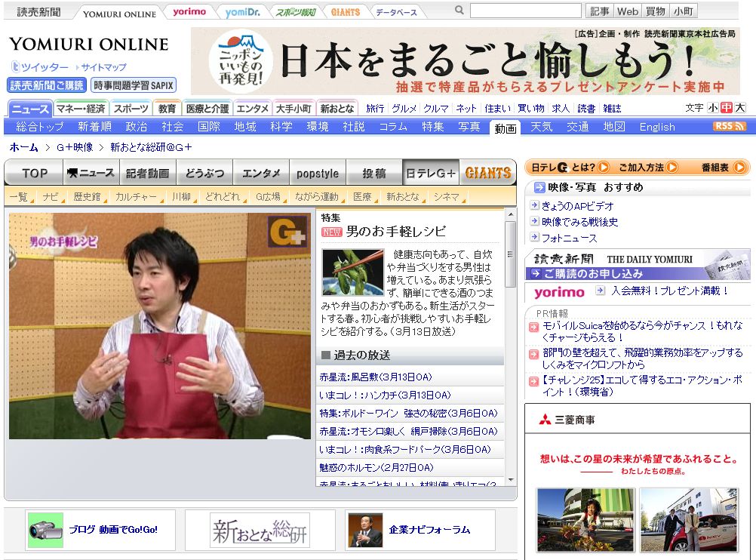Viewport: 756px width, 560px height.
Task: Switch to the スポーツ main tab
Action: (131, 109)
